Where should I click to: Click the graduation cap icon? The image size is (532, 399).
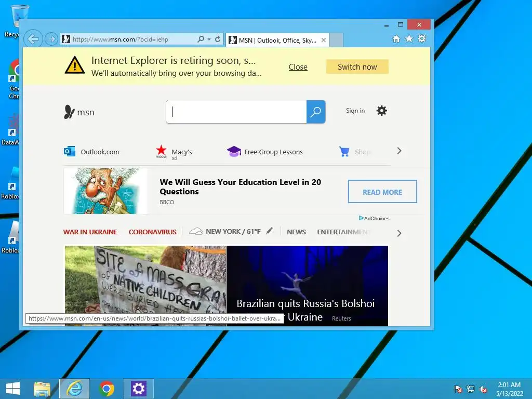pyautogui.click(x=234, y=151)
